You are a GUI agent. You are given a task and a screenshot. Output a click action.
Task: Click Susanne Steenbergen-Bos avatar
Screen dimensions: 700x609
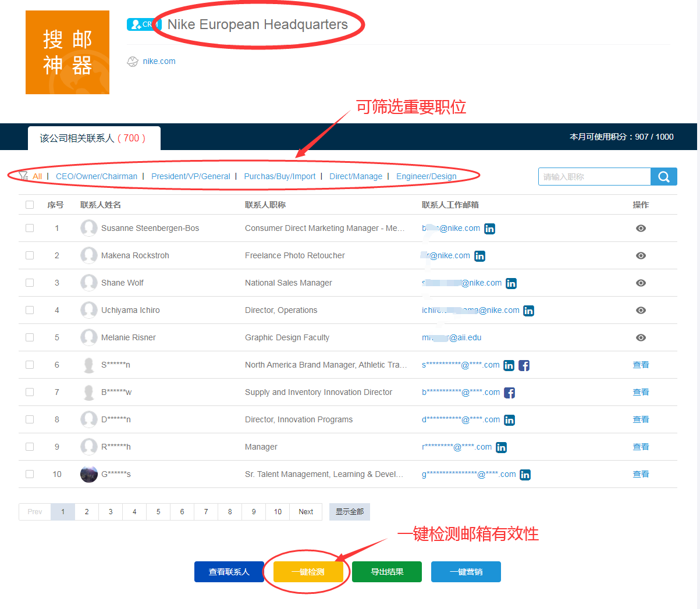coord(89,228)
